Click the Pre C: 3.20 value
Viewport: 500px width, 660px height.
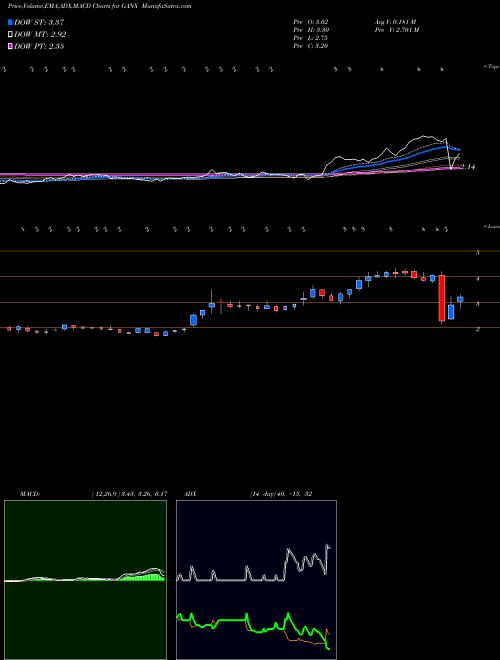pos(311,46)
